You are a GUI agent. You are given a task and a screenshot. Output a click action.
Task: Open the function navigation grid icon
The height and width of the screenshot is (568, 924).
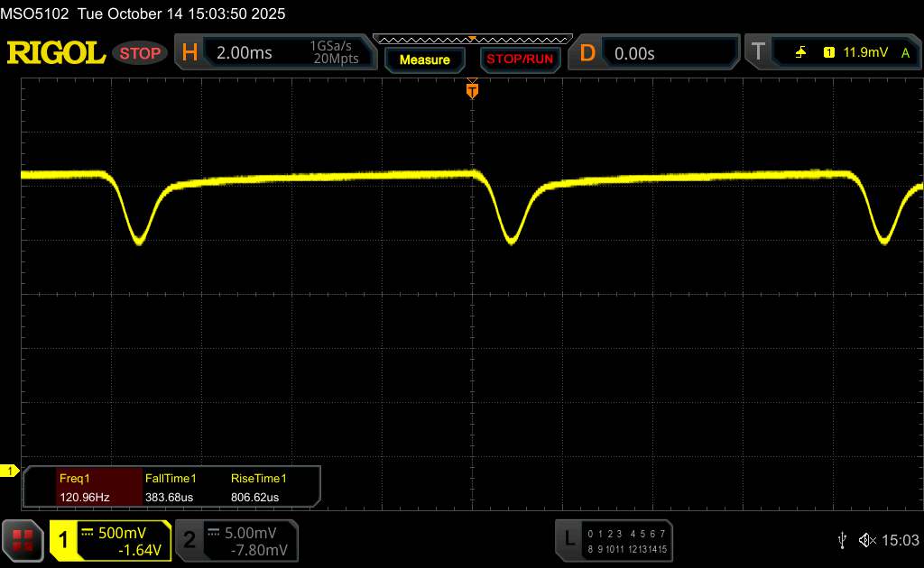[x=21, y=539]
